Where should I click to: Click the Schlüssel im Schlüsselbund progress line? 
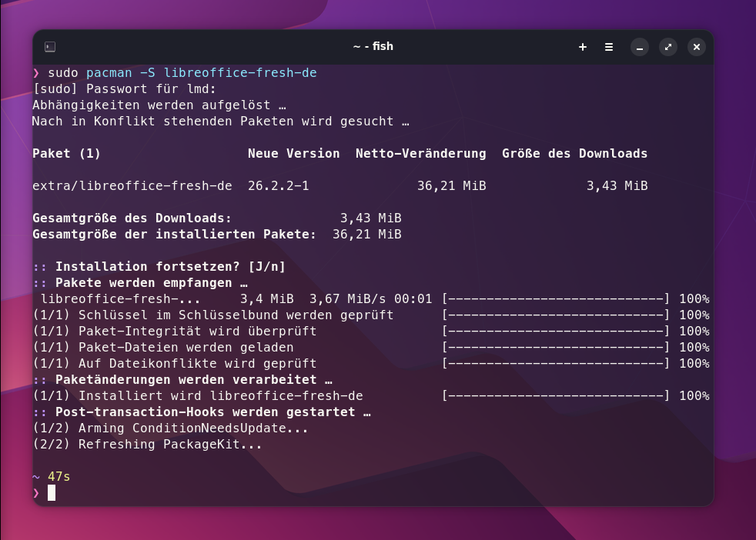click(216, 315)
